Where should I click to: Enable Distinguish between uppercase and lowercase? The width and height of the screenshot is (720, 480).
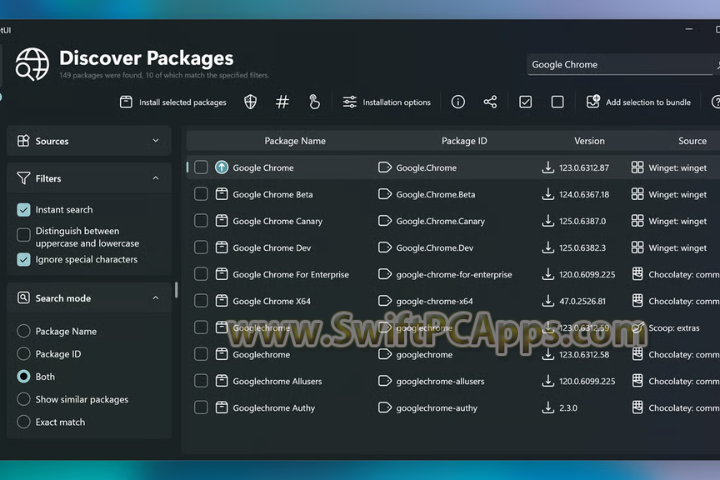click(23, 235)
